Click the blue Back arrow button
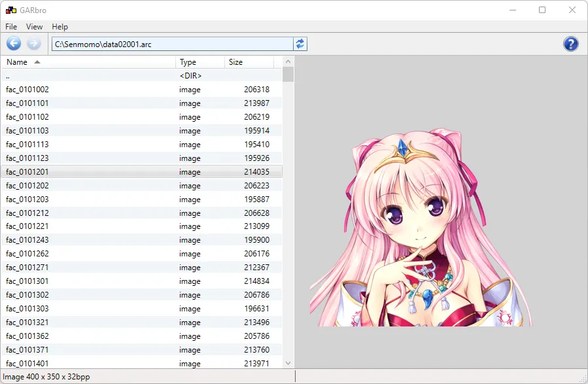 click(14, 44)
